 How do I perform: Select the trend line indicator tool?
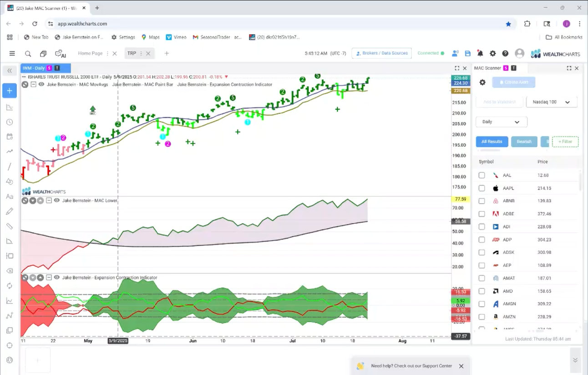click(x=10, y=152)
